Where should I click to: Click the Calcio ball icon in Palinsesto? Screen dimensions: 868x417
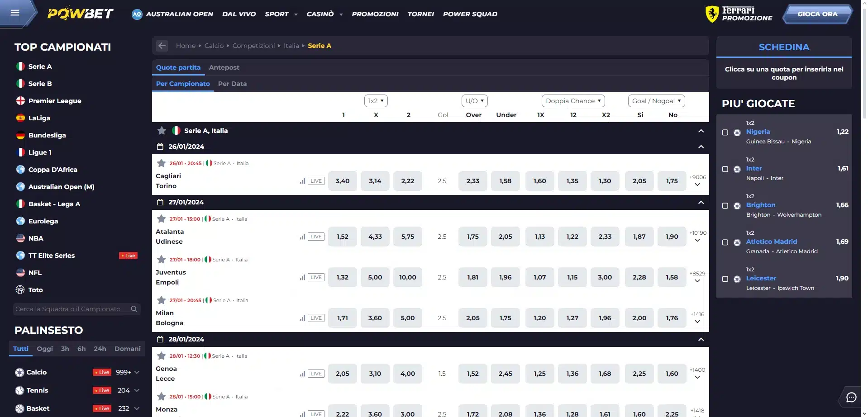(x=19, y=372)
